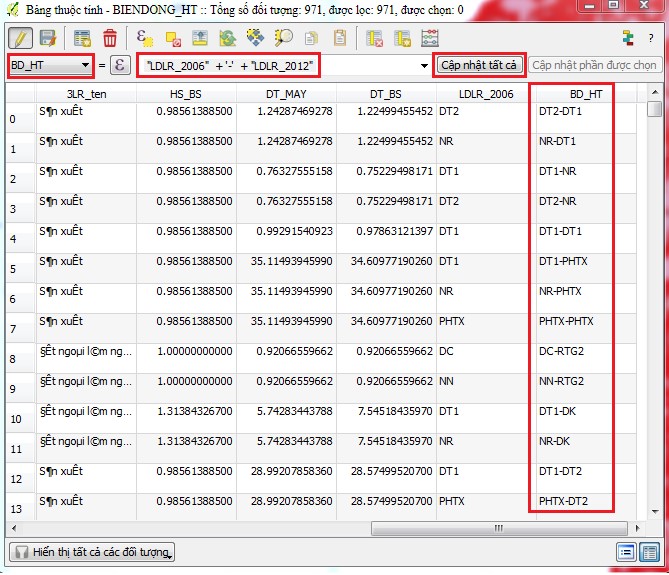Click the vertical scrollbar down arrow
The height and width of the screenshot is (575, 669).
tap(655, 511)
